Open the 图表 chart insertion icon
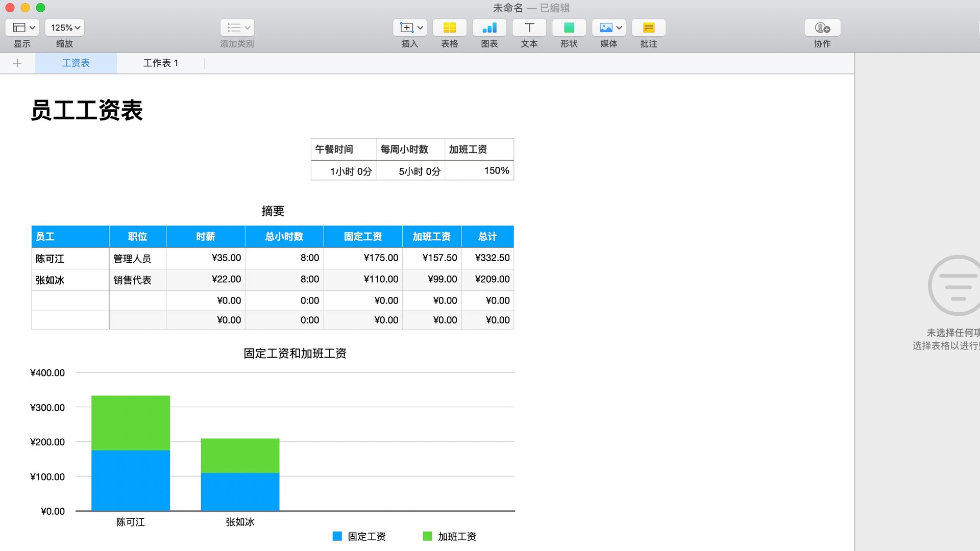980x551 pixels. [489, 28]
